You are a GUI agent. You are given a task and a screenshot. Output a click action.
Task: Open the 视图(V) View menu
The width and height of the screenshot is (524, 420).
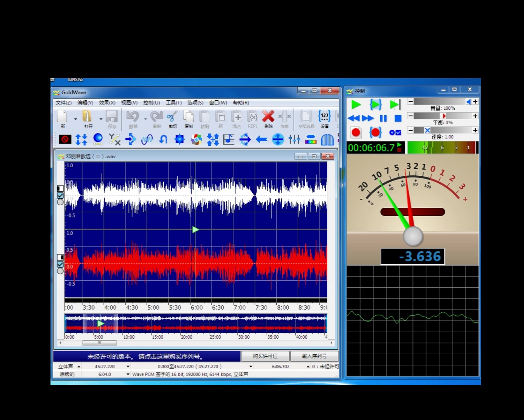click(x=129, y=103)
